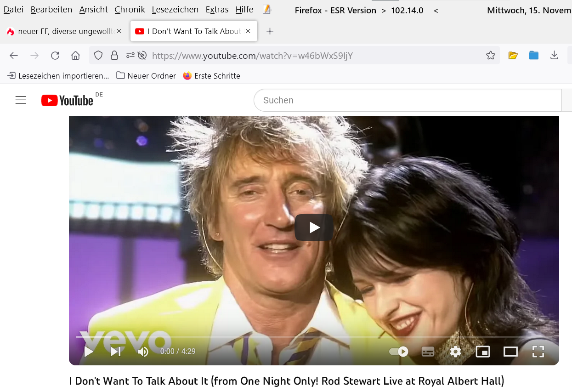Click the YouTube logo

(x=67, y=100)
